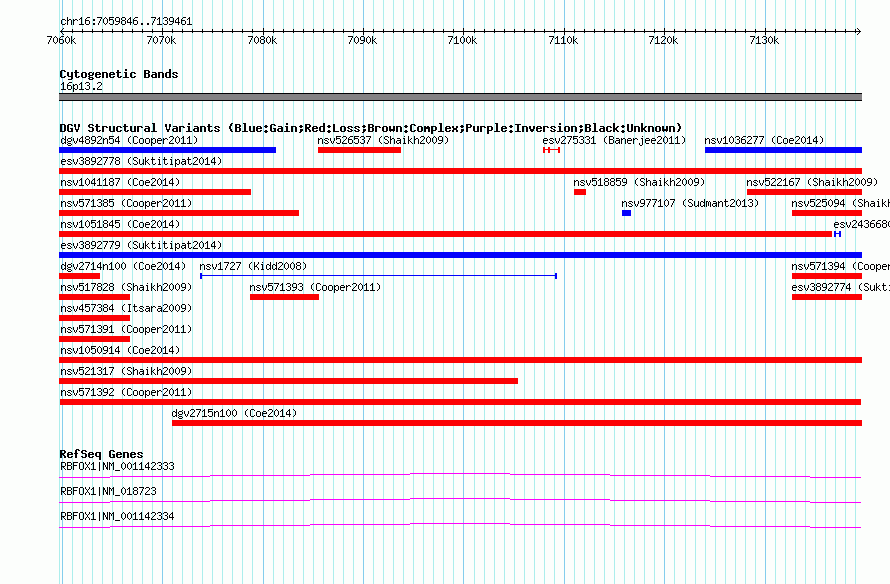Click the red esv275331 bracket marker

552,150
